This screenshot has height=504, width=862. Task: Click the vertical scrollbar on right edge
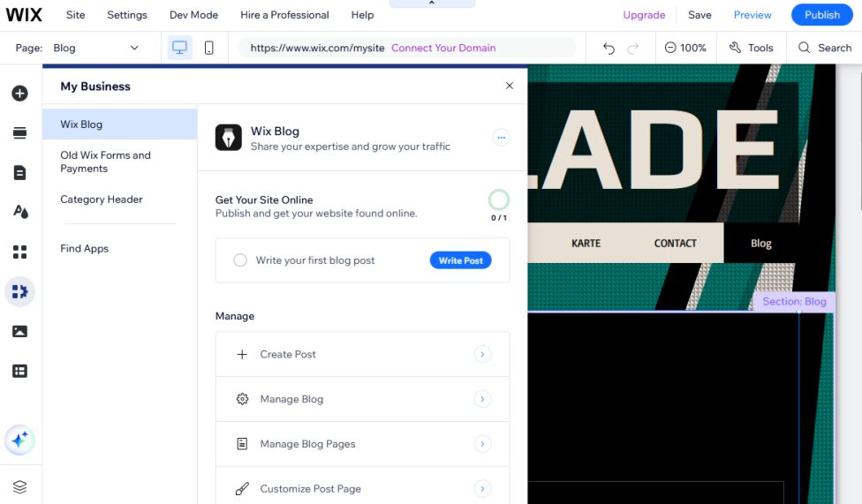[x=860, y=140]
